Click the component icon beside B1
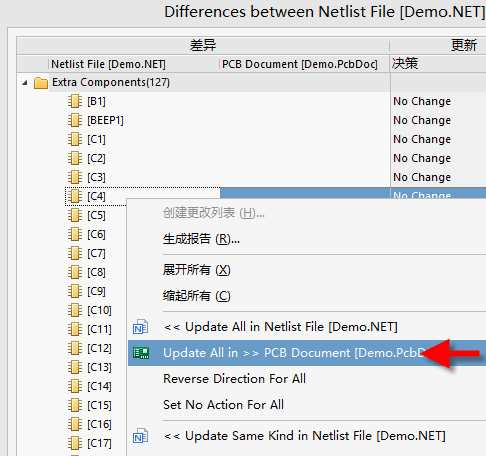The height and width of the screenshot is (456, 486). pyautogui.click(x=75, y=101)
